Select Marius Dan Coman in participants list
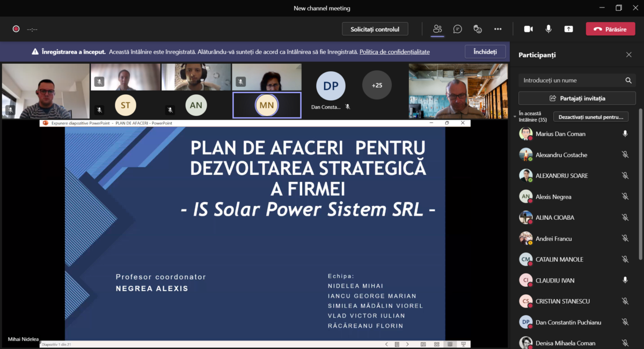644x349 pixels. [560, 134]
